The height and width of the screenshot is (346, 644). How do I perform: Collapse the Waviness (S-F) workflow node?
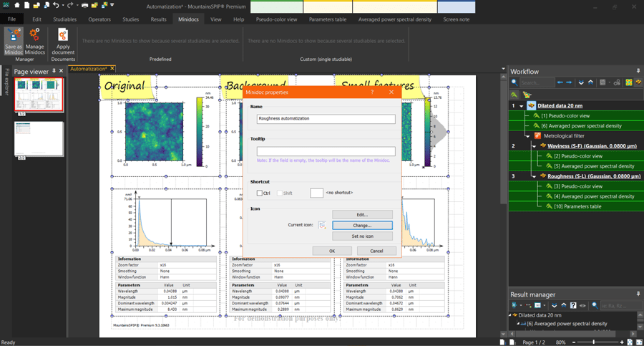coord(534,146)
